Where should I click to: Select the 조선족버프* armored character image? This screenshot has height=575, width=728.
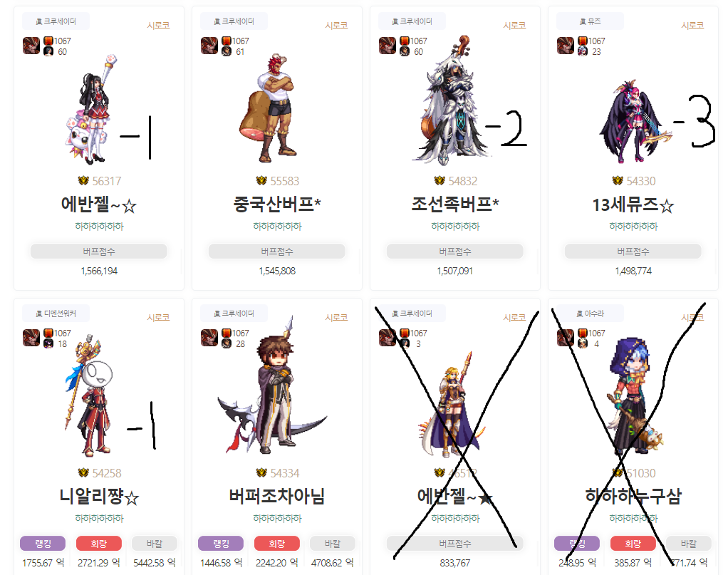[449, 100]
